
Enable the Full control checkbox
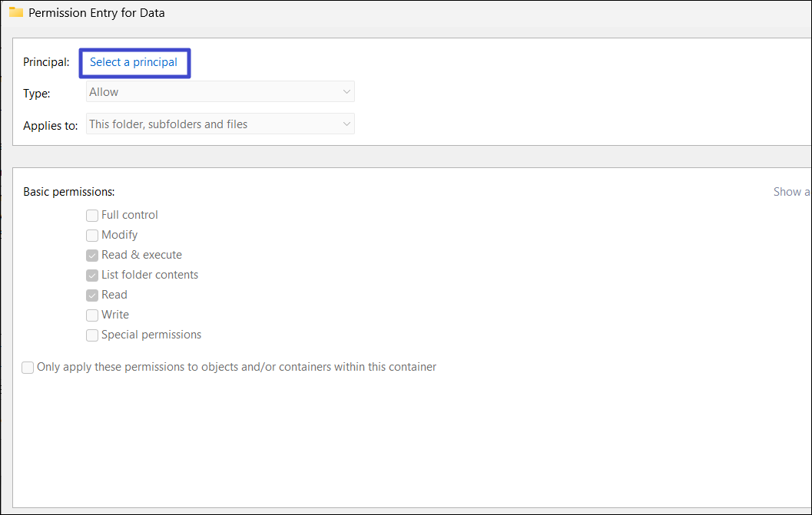pos(92,216)
